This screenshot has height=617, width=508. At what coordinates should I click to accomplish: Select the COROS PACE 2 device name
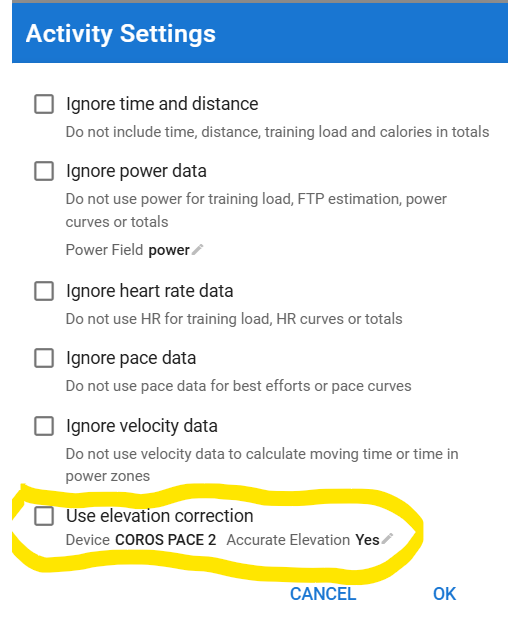coord(166,540)
